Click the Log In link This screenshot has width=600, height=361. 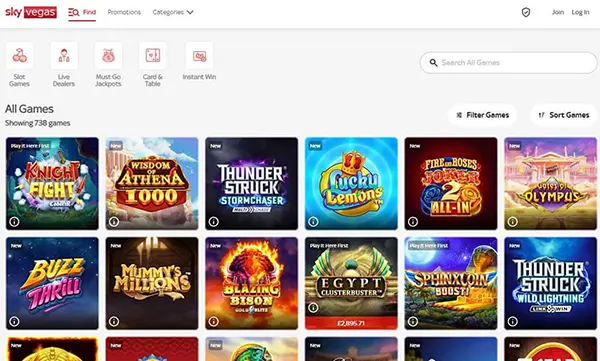[x=580, y=12]
